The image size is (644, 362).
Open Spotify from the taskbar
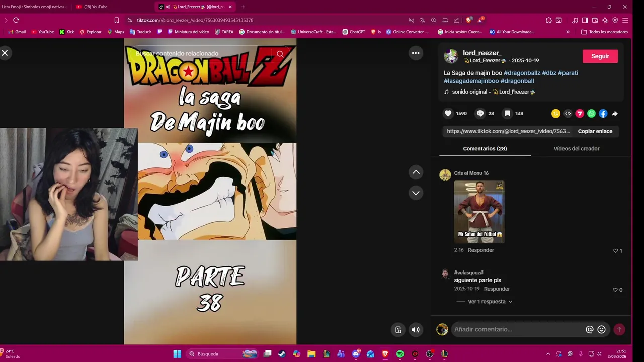(x=400, y=354)
